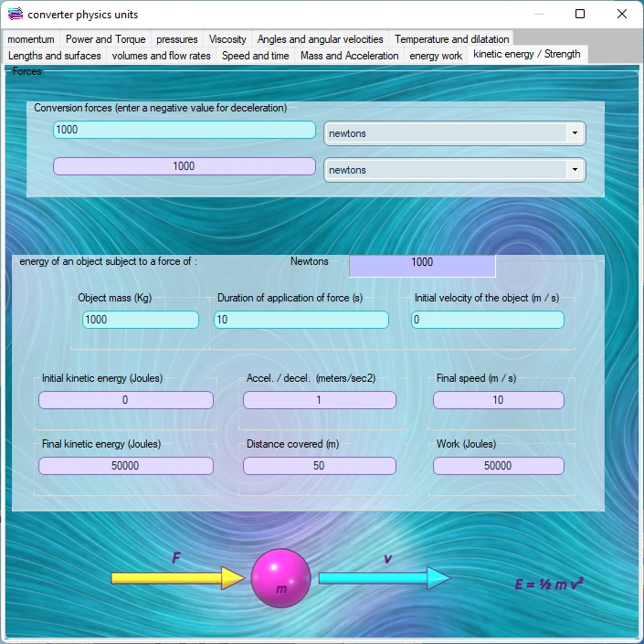Click the cyan velocity arrow graphic
Viewport: 644px width, 644px height.
click(385, 578)
